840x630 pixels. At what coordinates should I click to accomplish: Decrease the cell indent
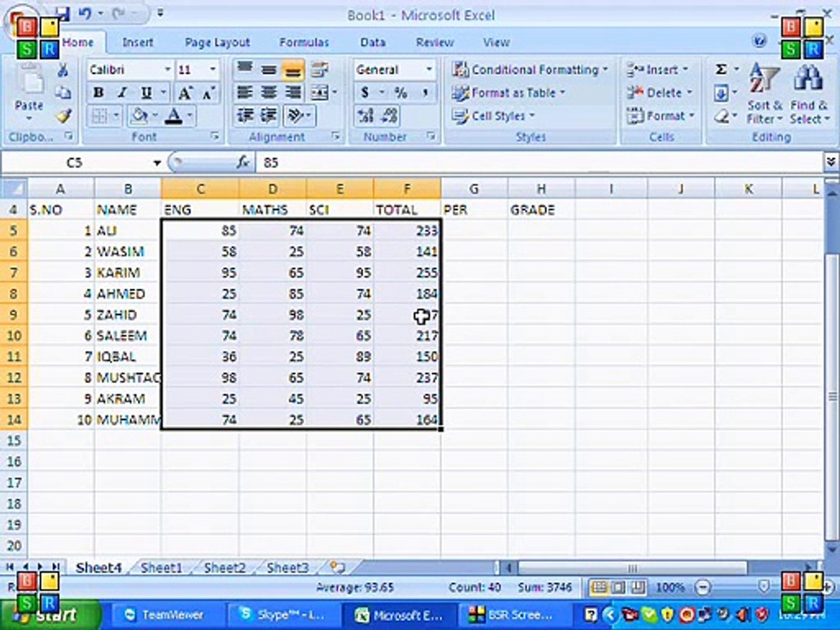pyautogui.click(x=245, y=116)
